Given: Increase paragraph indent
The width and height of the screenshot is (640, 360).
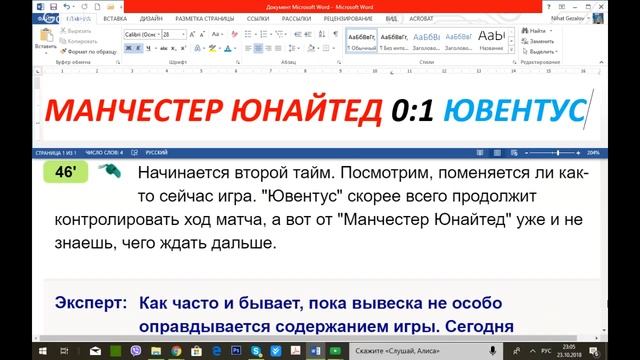Looking at the screenshot, I should click(x=308, y=35).
